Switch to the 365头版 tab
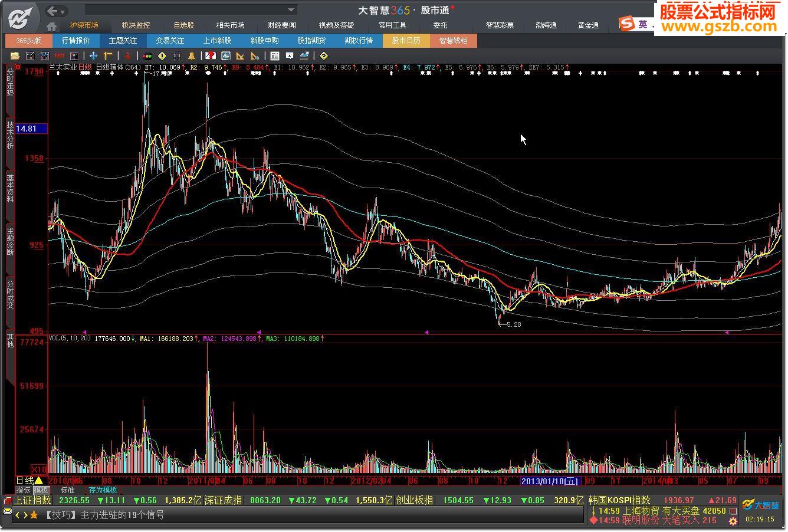Image resolution: width=788 pixels, height=532 pixels. tap(28, 41)
